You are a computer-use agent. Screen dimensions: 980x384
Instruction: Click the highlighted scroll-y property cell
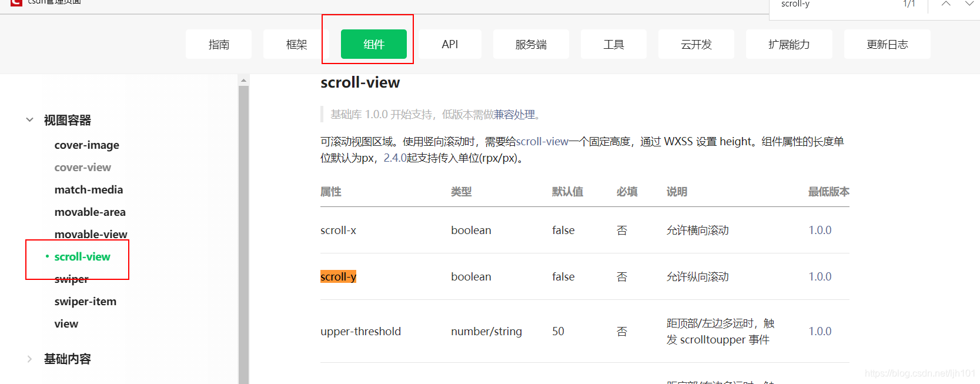click(x=338, y=276)
